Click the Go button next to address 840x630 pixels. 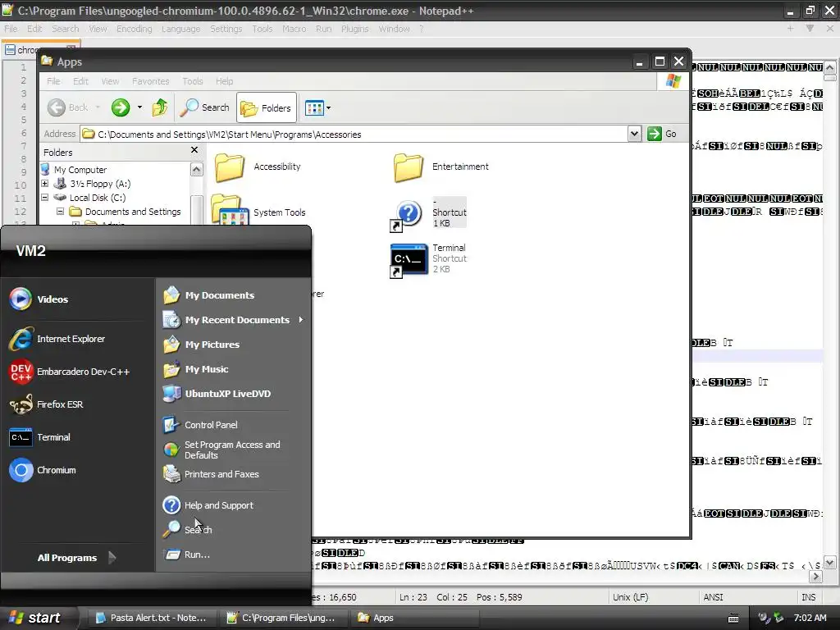662,134
